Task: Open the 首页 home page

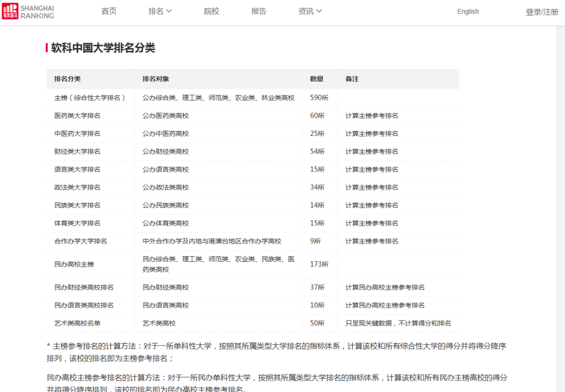Action: [109, 11]
